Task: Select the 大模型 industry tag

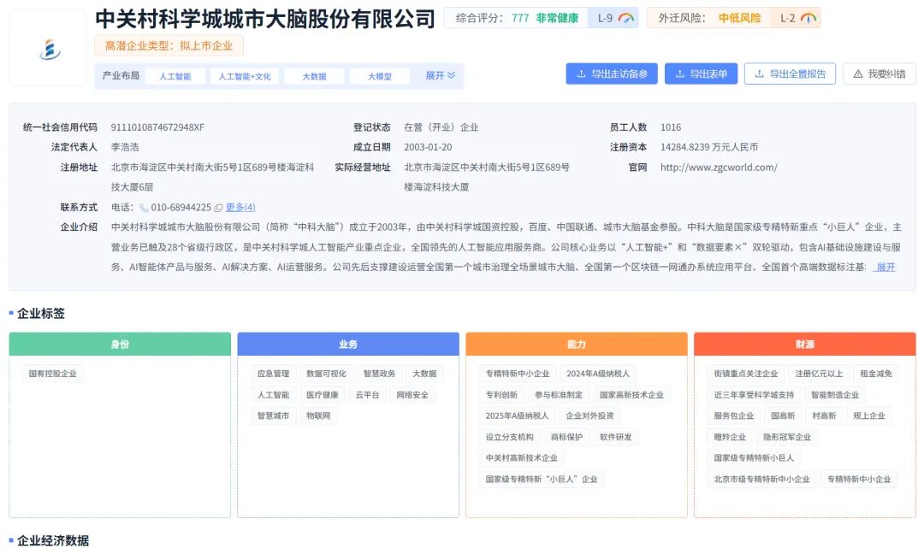Action: pyautogui.click(x=380, y=76)
